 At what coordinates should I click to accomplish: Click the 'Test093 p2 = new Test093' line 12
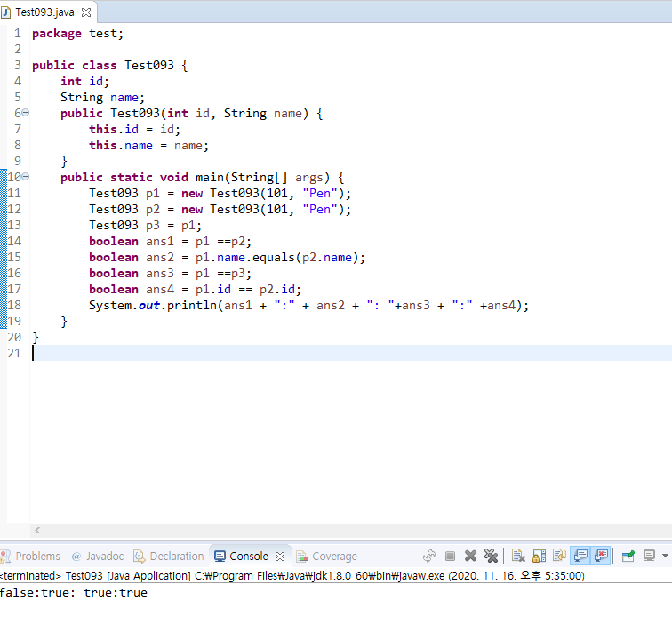[220, 209]
